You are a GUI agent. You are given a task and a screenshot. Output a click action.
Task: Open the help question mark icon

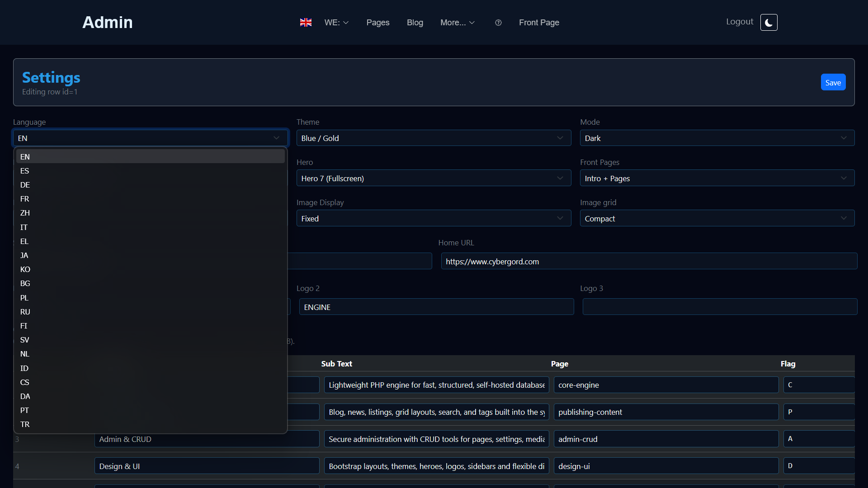(x=498, y=23)
